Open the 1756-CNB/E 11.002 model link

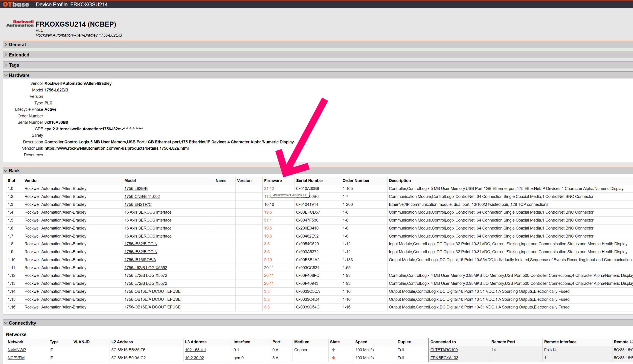click(142, 197)
